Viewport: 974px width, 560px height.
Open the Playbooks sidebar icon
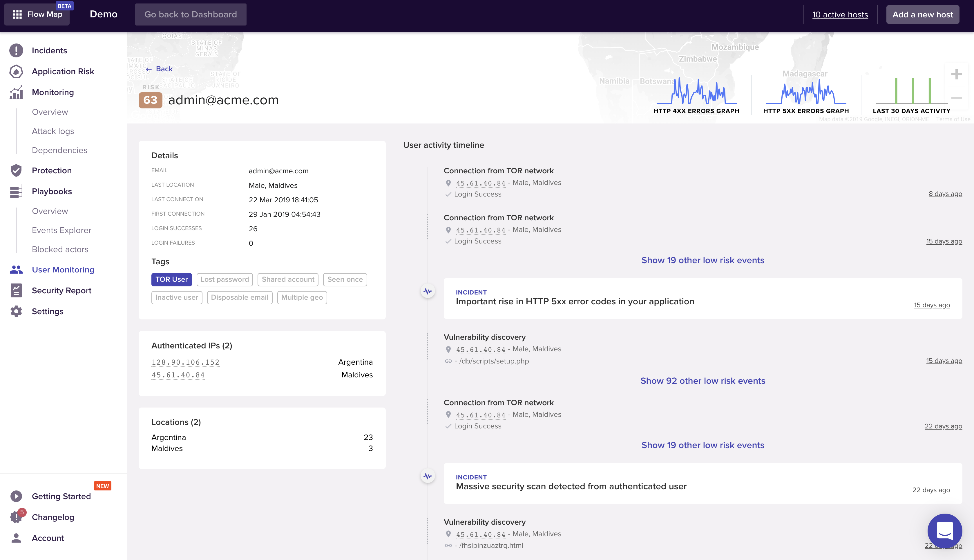[x=16, y=192]
